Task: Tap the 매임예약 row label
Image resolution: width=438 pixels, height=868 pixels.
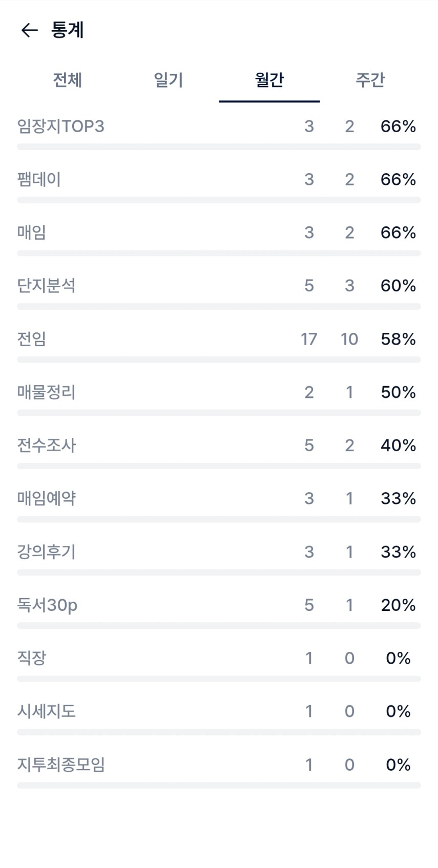Action: 46,498
